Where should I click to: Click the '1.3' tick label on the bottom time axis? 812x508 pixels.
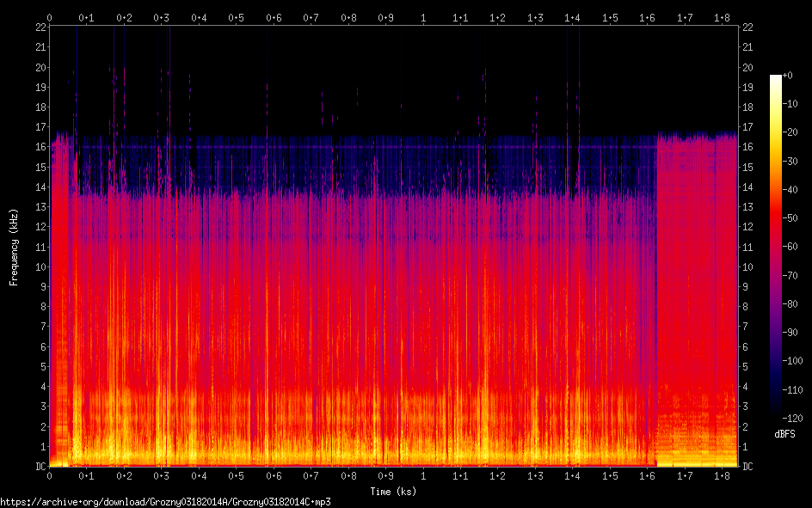click(535, 476)
